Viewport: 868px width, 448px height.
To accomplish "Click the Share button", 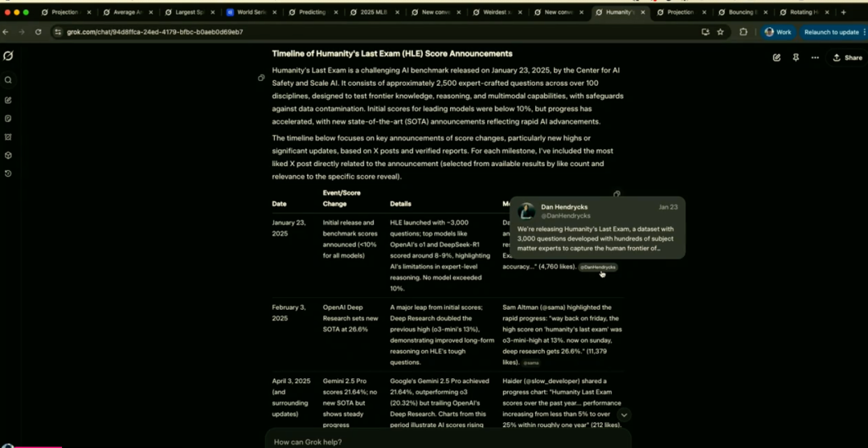I will pos(847,58).
